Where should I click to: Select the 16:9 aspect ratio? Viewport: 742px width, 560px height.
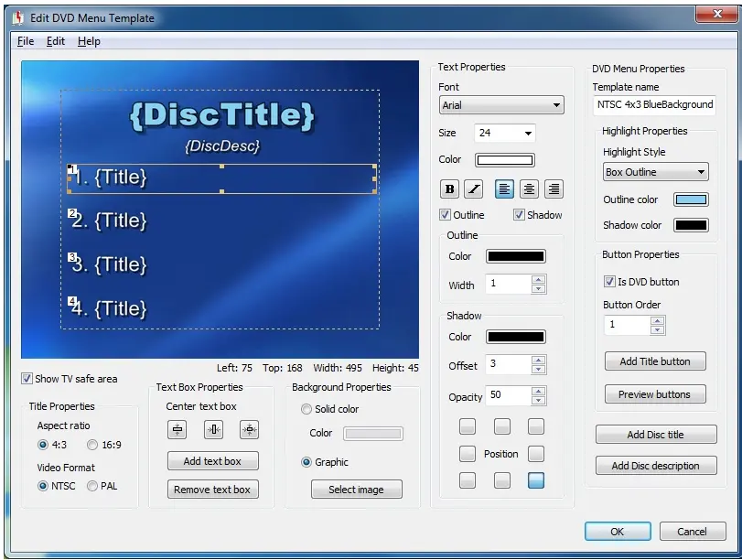tap(92, 445)
